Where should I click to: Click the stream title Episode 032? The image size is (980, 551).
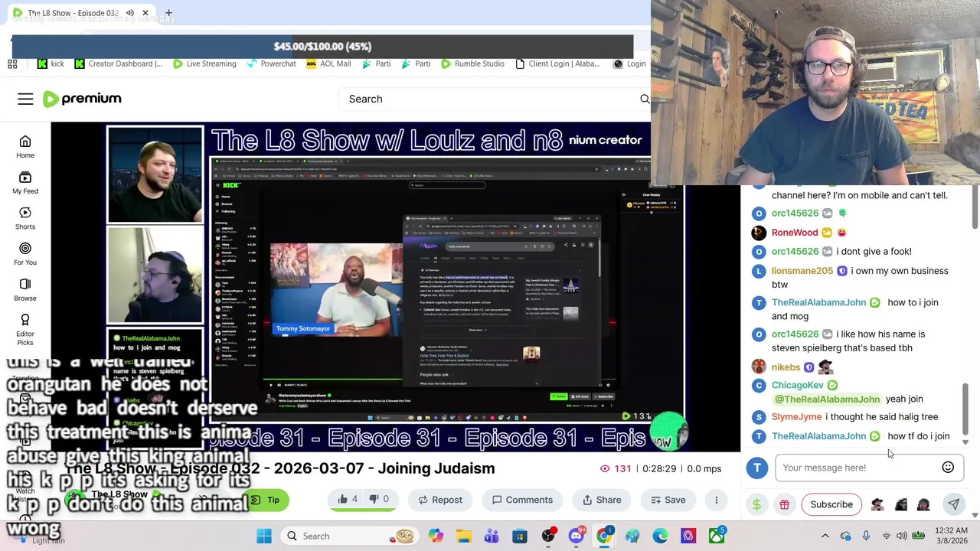tap(280, 468)
